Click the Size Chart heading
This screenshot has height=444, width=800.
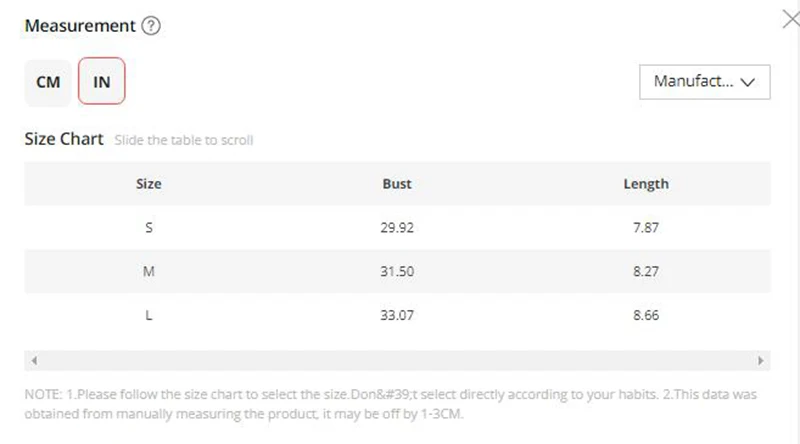[x=64, y=139]
